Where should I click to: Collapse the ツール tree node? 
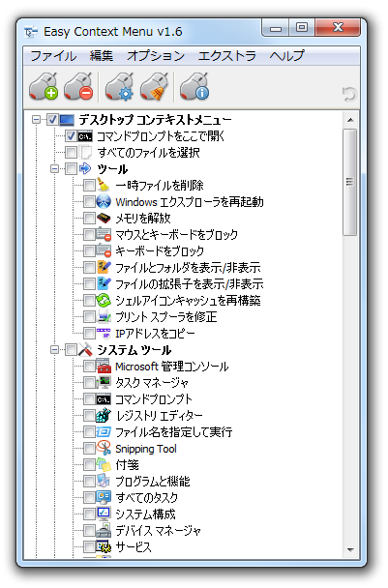pyautogui.click(x=54, y=169)
